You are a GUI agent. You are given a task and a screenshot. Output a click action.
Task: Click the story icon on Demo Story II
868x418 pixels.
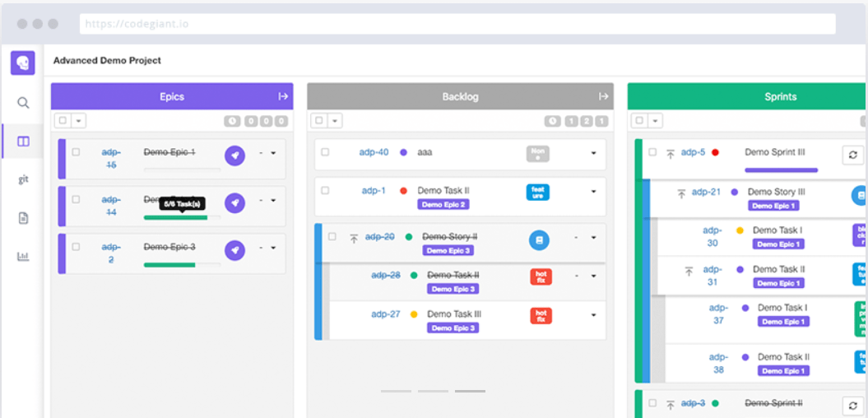(x=539, y=239)
